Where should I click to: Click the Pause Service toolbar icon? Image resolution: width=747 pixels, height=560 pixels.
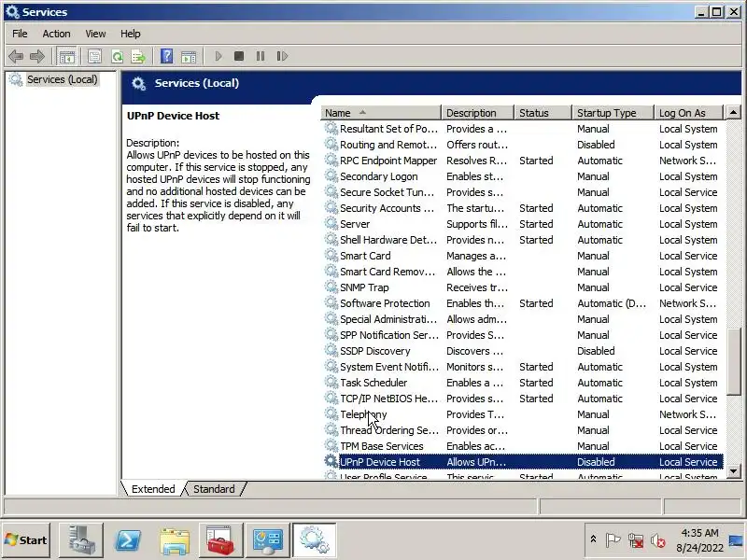pyautogui.click(x=261, y=56)
